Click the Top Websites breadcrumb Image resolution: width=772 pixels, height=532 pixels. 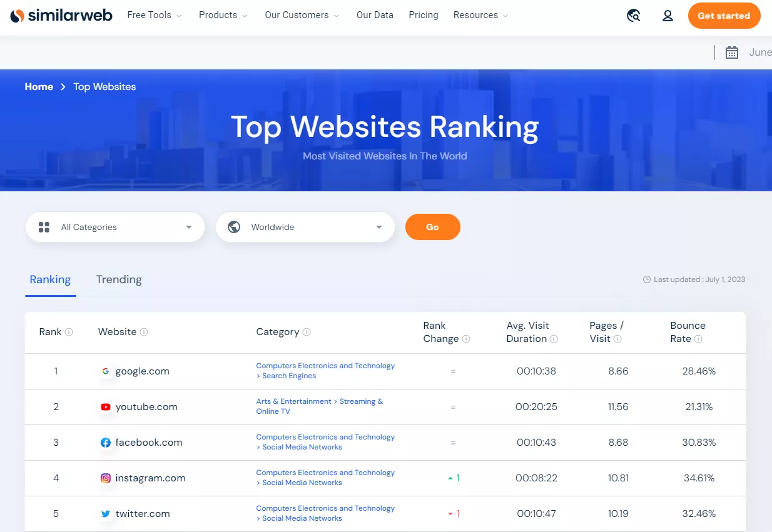104,87
